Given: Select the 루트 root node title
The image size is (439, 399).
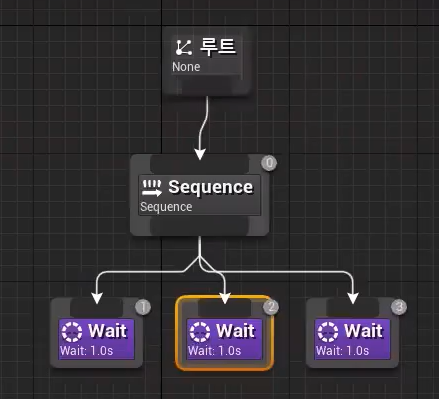Looking at the screenshot, I should (218, 47).
